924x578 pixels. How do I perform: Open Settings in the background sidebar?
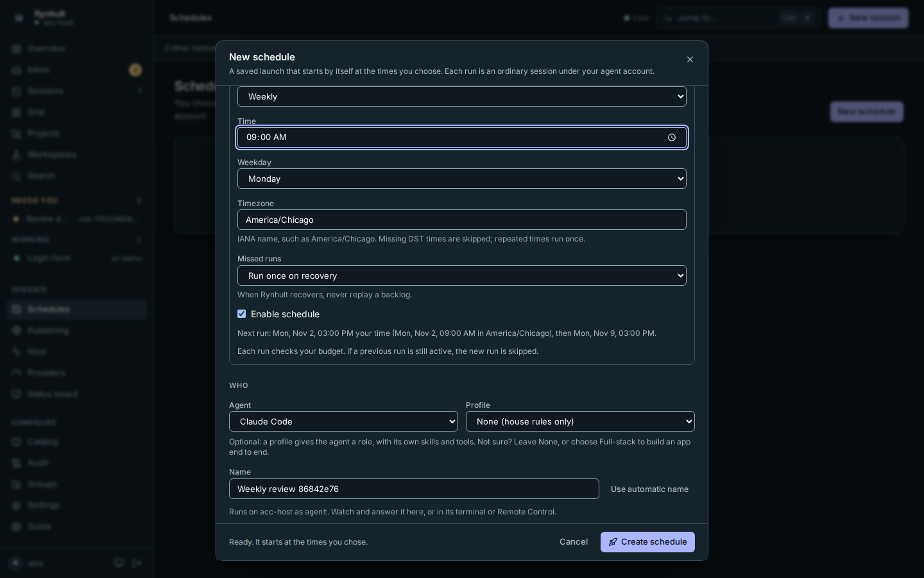pos(77,505)
